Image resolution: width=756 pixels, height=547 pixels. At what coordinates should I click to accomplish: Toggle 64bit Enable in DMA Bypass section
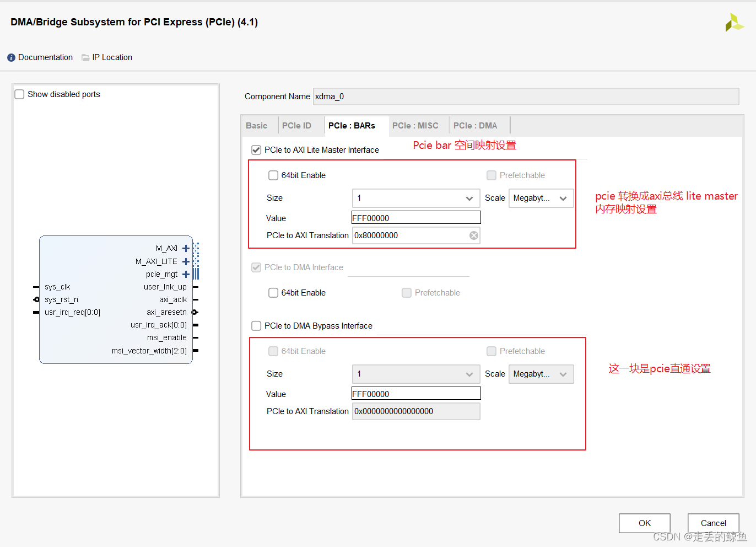pos(273,351)
